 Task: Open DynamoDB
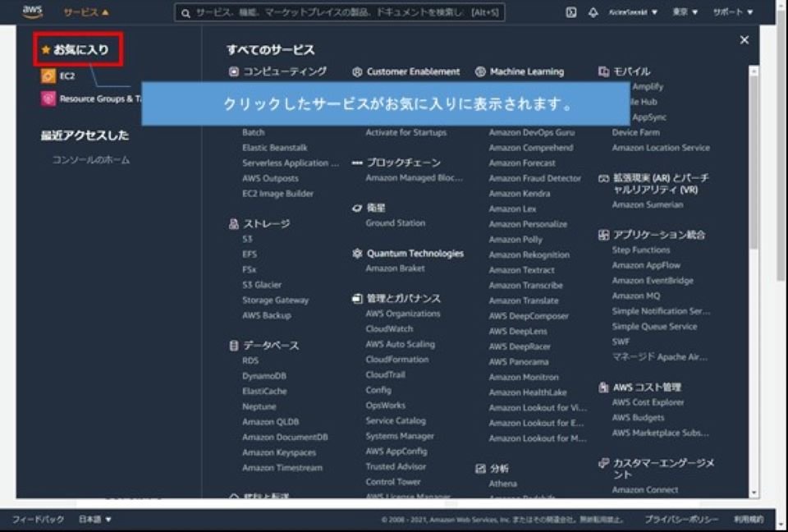coord(264,376)
